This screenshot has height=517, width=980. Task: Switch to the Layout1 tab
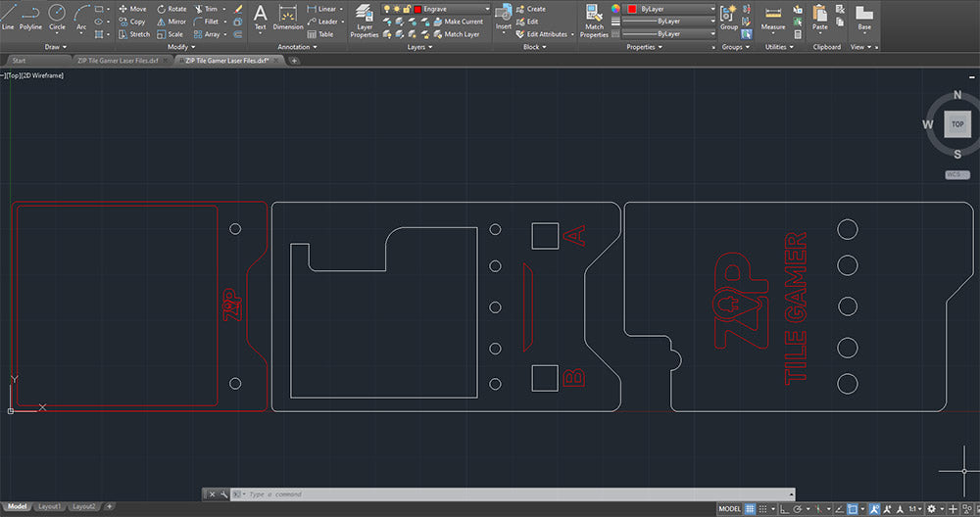(50, 506)
